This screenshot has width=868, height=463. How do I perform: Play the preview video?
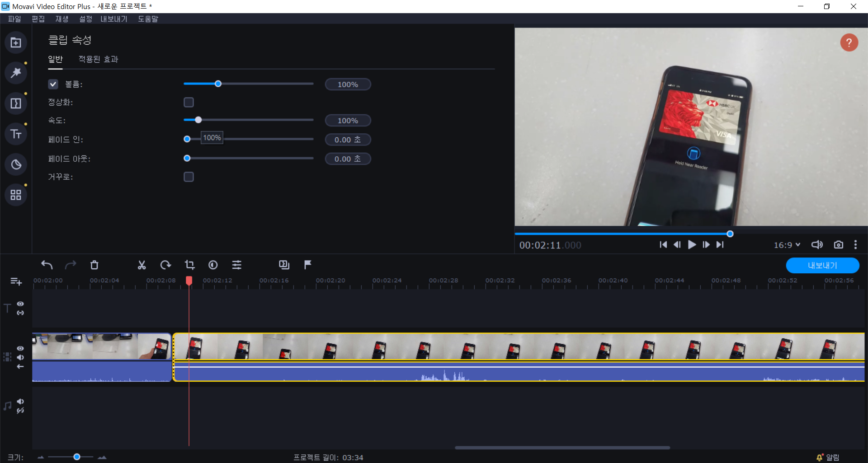click(692, 244)
